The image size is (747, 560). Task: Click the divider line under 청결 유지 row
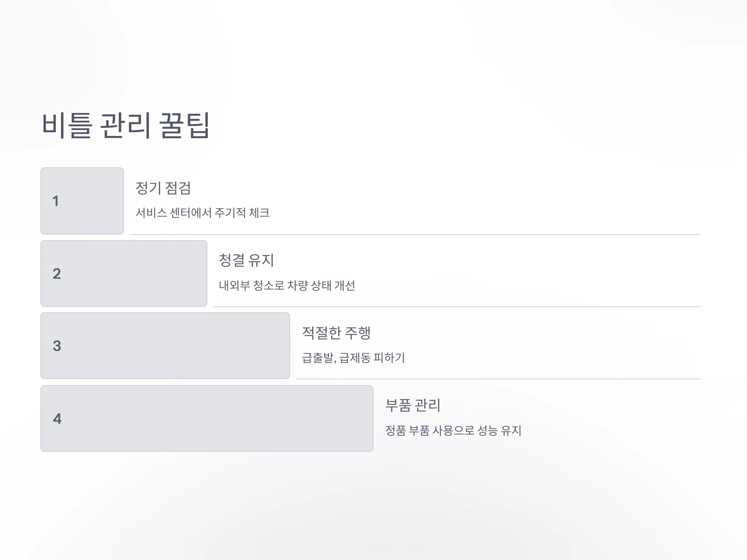coord(457,307)
